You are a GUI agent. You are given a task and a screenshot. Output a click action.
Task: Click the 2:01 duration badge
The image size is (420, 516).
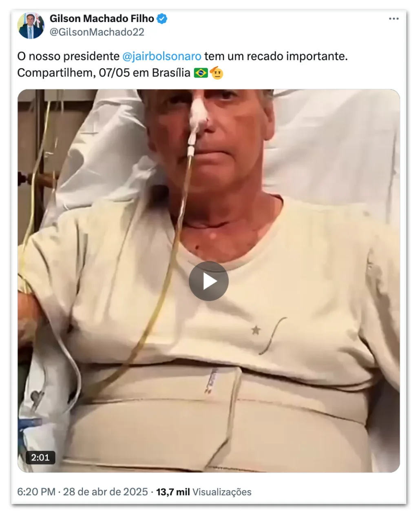pos(40,457)
